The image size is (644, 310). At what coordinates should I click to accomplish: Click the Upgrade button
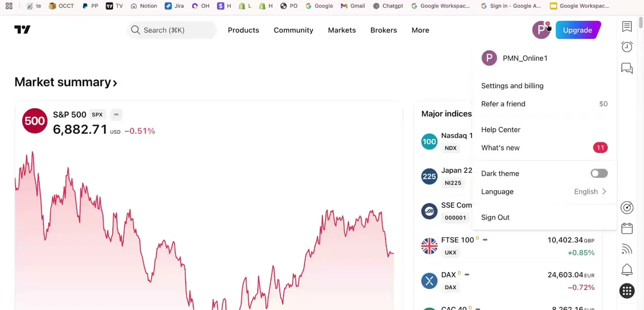(x=578, y=30)
